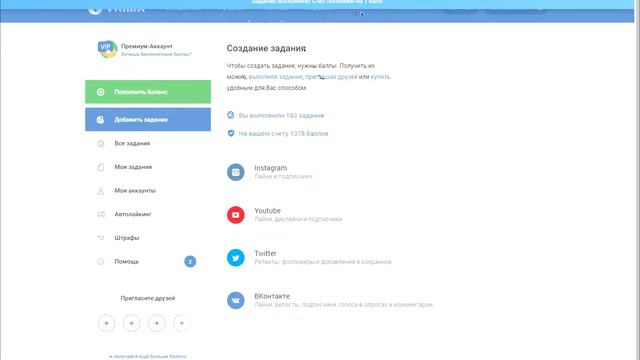Open the Помощь menu item
Image resolution: width=640 pixels, height=360 pixels.
coord(127,262)
